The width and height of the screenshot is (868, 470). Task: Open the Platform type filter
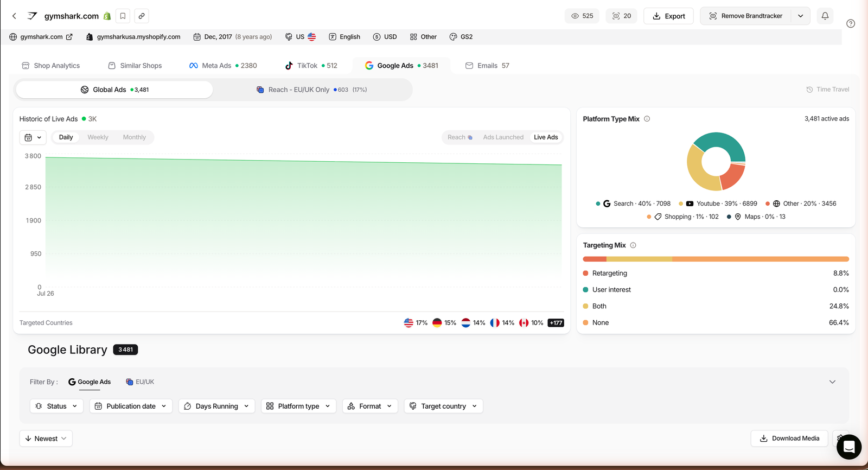[298, 406]
